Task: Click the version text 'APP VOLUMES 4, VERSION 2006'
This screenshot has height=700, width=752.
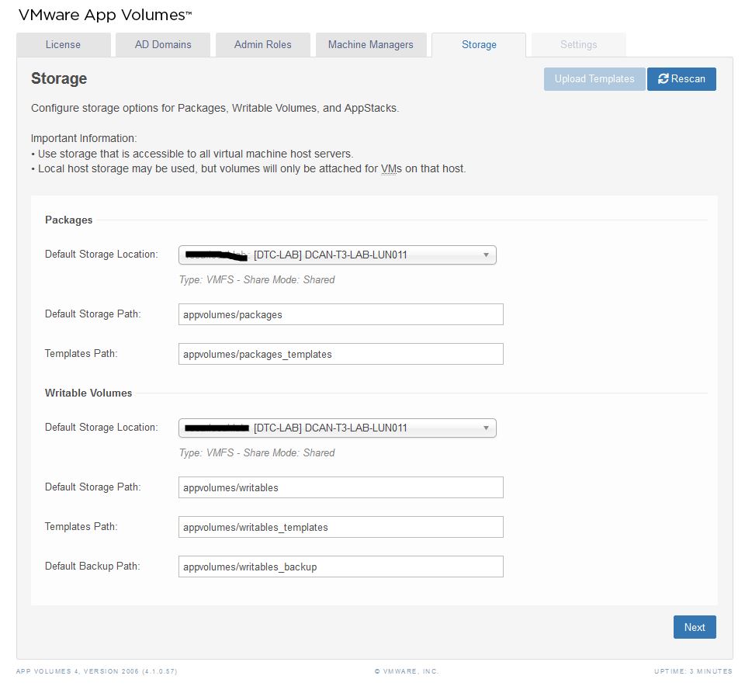Action: tap(78, 671)
